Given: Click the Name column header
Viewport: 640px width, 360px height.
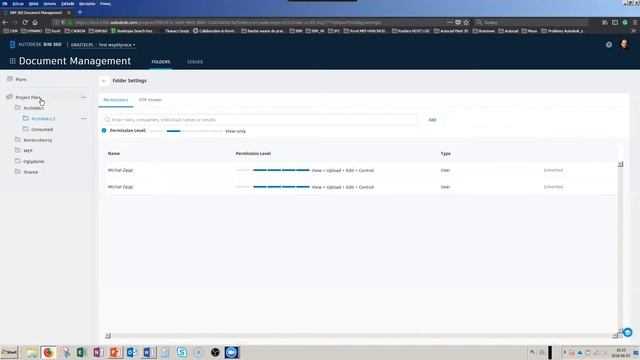Looking at the screenshot, I should (x=114, y=153).
